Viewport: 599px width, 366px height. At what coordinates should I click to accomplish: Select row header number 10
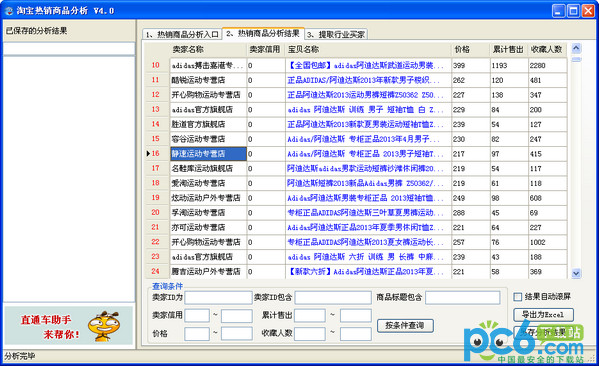point(155,65)
